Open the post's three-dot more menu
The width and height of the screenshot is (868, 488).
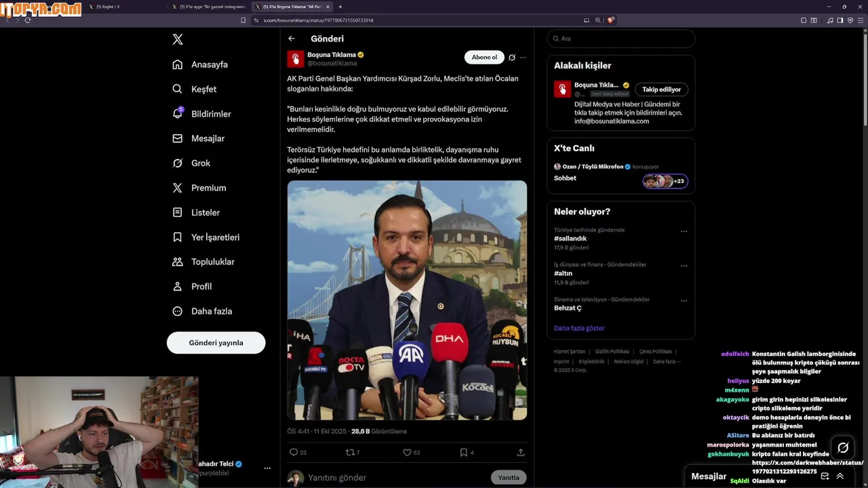click(523, 58)
